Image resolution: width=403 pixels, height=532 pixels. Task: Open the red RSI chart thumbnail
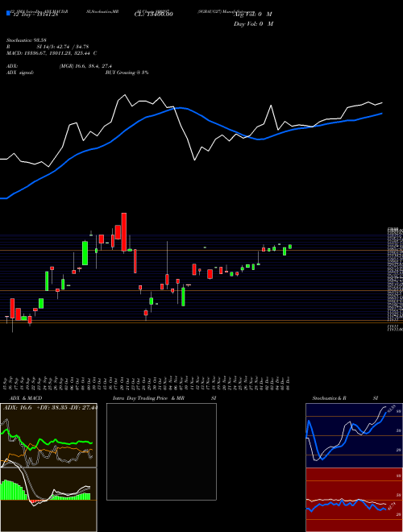pyautogui.click(x=354, y=500)
